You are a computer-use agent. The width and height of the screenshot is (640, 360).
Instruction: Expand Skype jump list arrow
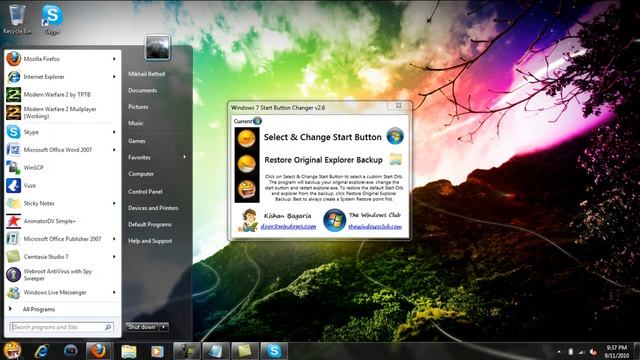pos(114,132)
